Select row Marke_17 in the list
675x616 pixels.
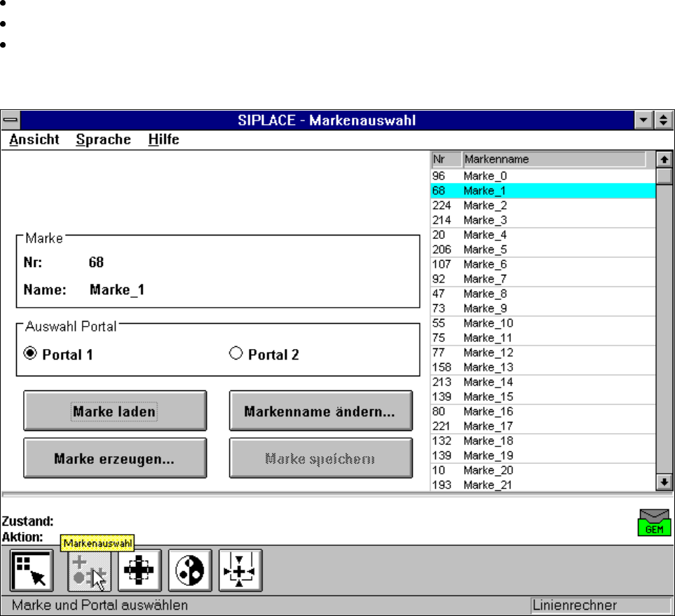543,426
